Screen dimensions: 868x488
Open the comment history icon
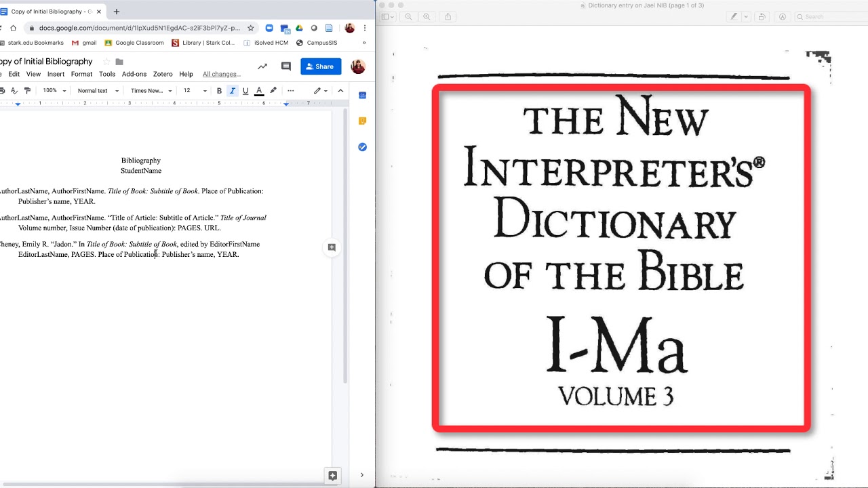click(286, 66)
